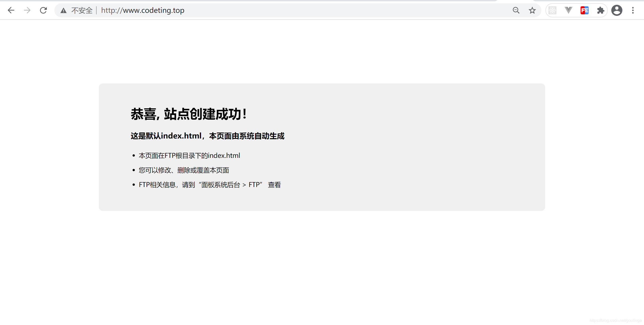Bookmark this page with the star icon
This screenshot has height=325, width=644.
[x=532, y=10]
